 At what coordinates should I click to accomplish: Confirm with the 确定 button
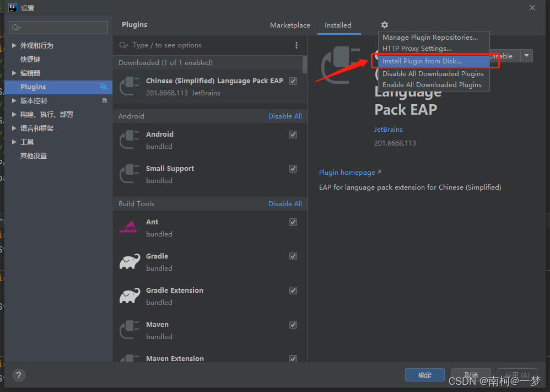point(425,375)
